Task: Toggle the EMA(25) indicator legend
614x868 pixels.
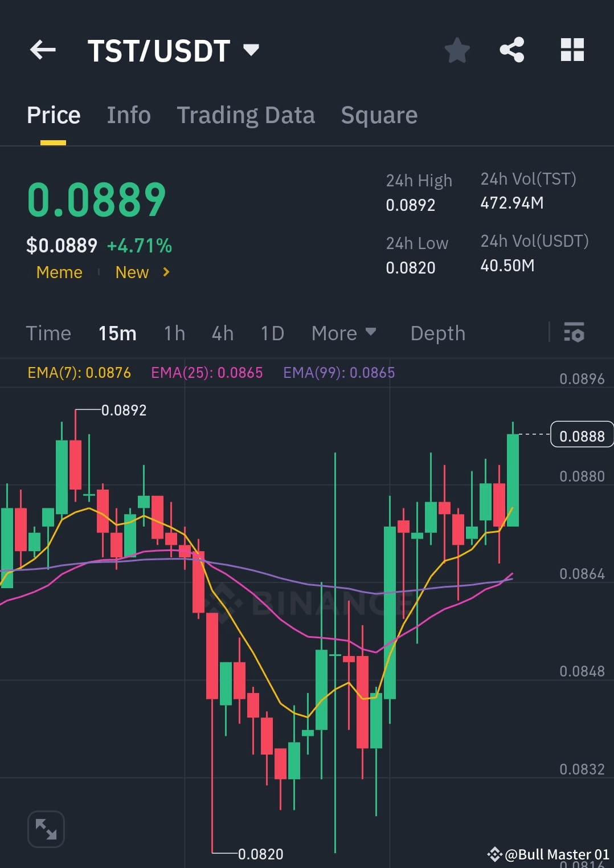Action: [x=207, y=372]
